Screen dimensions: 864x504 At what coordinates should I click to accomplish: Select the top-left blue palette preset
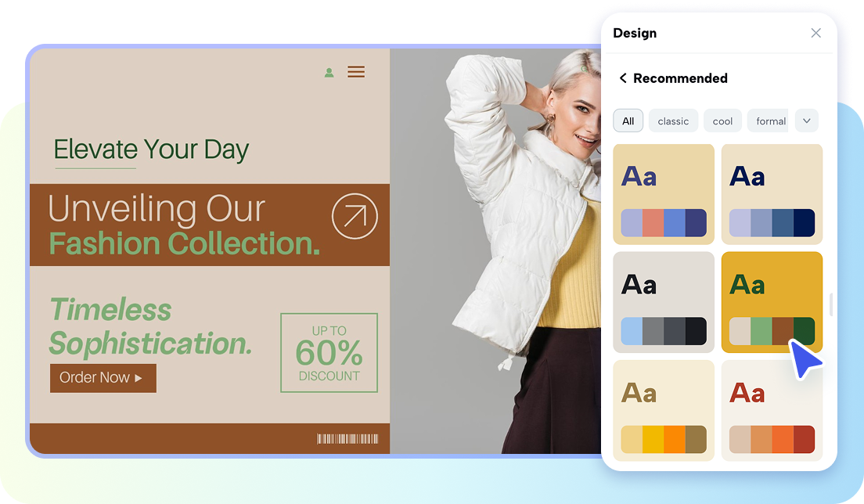(x=664, y=194)
